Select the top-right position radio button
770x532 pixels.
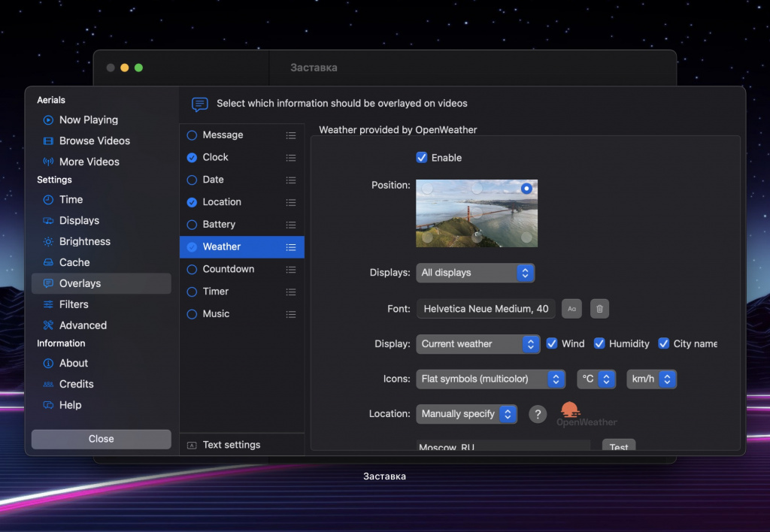[526, 189]
